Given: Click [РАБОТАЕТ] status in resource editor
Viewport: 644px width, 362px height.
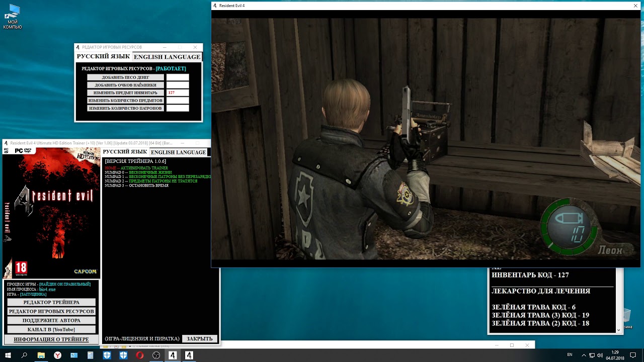Looking at the screenshot, I should 171,68.
